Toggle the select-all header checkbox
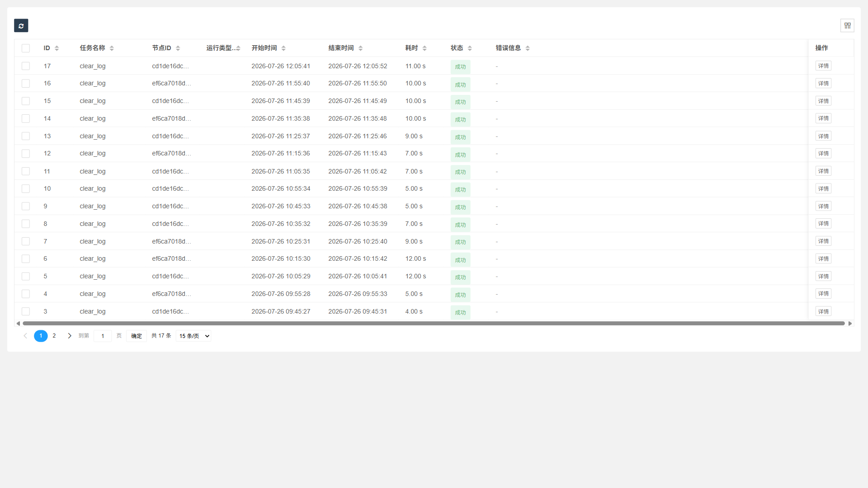 [26, 48]
